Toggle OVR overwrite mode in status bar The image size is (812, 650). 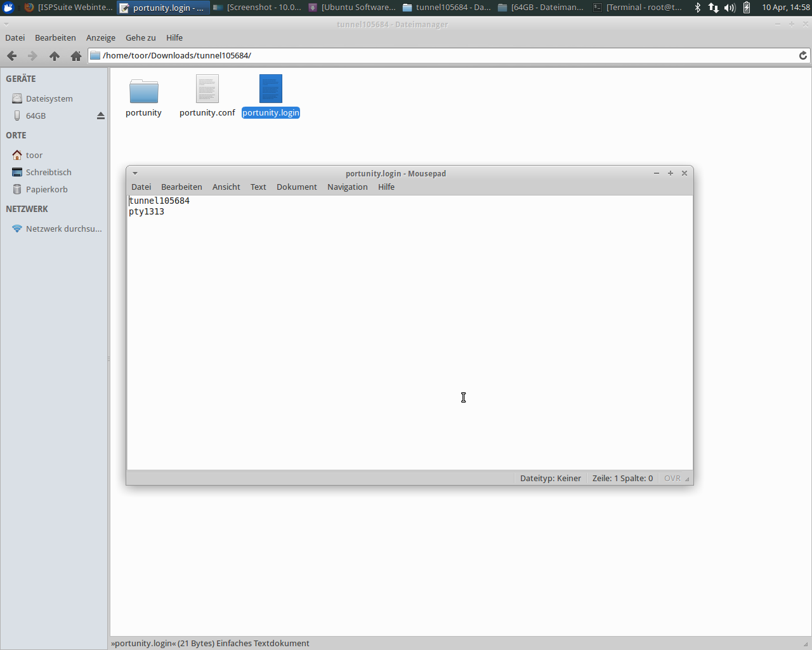coord(672,479)
